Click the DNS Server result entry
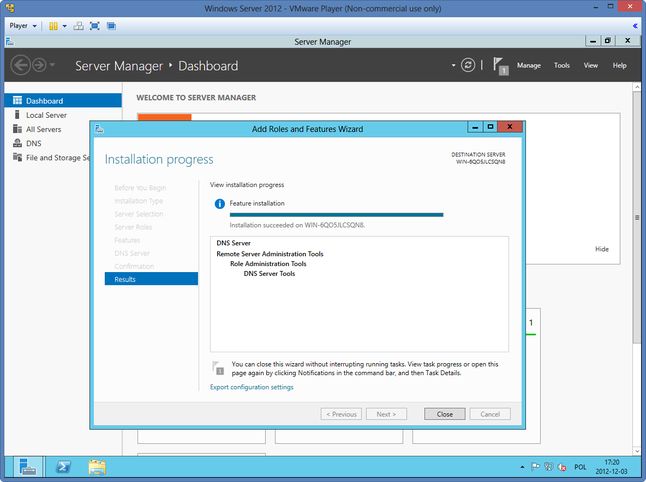Screen dimensions: 646x482 [233, 243]
